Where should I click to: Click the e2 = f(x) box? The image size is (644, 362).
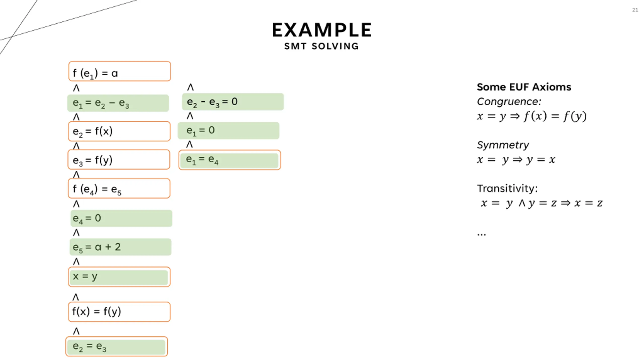119,131
